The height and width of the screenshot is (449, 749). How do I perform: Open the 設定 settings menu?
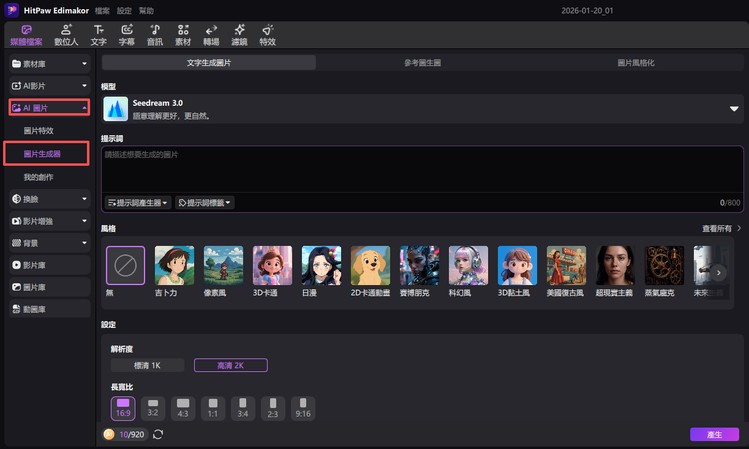click(124, 11)
